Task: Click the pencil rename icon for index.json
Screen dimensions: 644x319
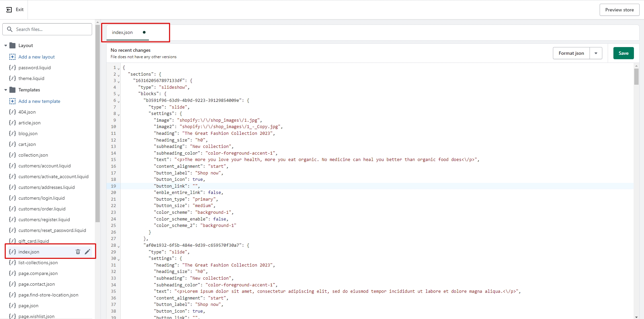Action: click(x=87, y=252)
